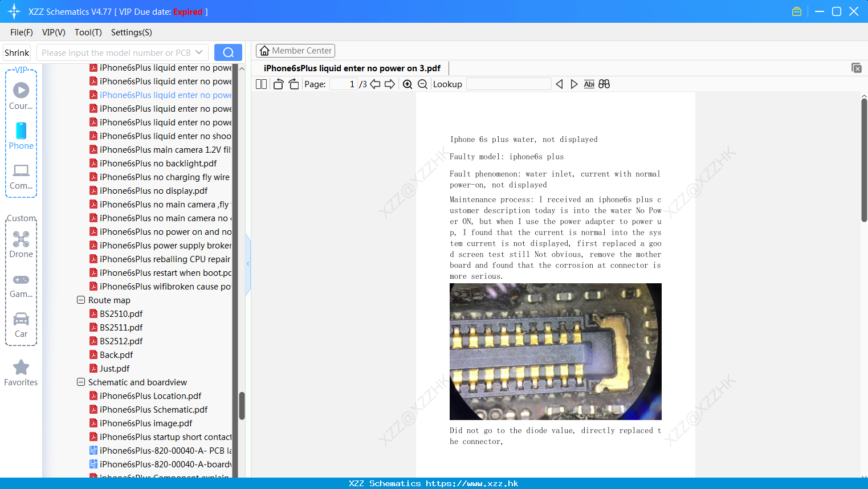The height and width of the screenshot is (489, 868).
Task: Open BS2512.pdf in the tree
Action: click(x=121, y=341)
